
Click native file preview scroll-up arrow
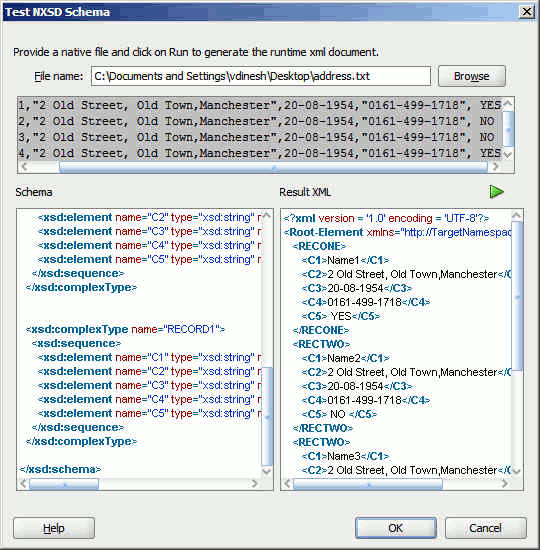(508, 104)
